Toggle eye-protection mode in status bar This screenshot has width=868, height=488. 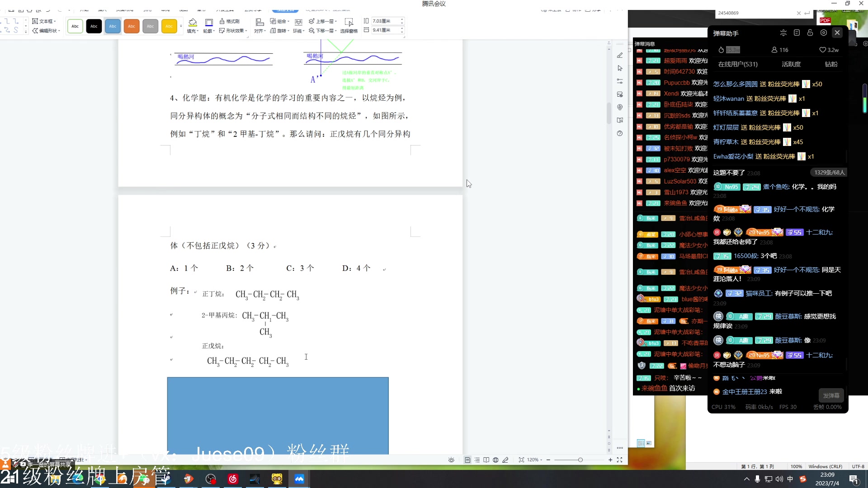click(x=452, y=460)
